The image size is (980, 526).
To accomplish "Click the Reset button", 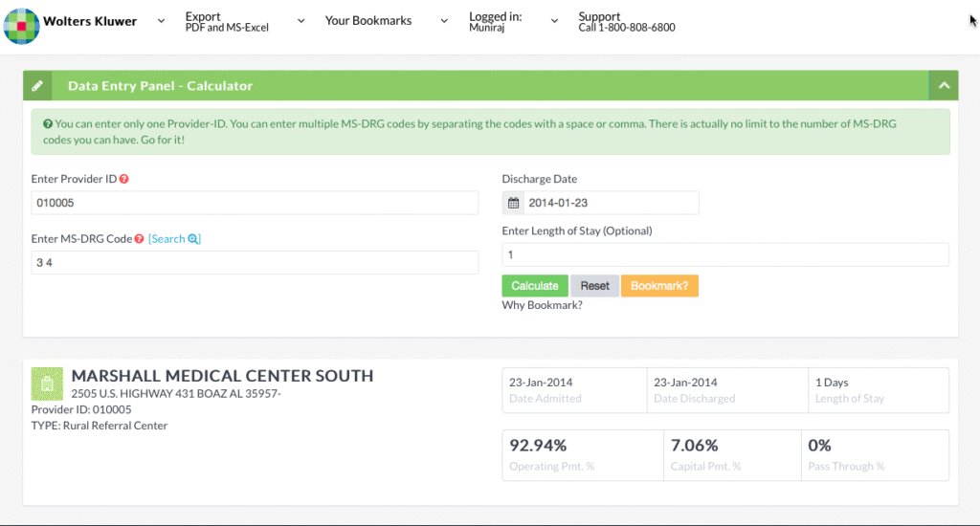I will tap(594, 286).
